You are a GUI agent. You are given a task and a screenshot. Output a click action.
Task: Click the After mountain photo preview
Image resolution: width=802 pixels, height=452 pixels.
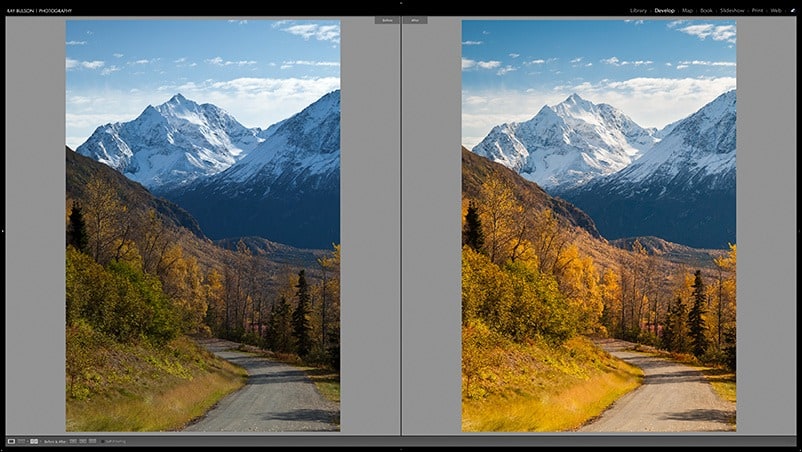598,225
